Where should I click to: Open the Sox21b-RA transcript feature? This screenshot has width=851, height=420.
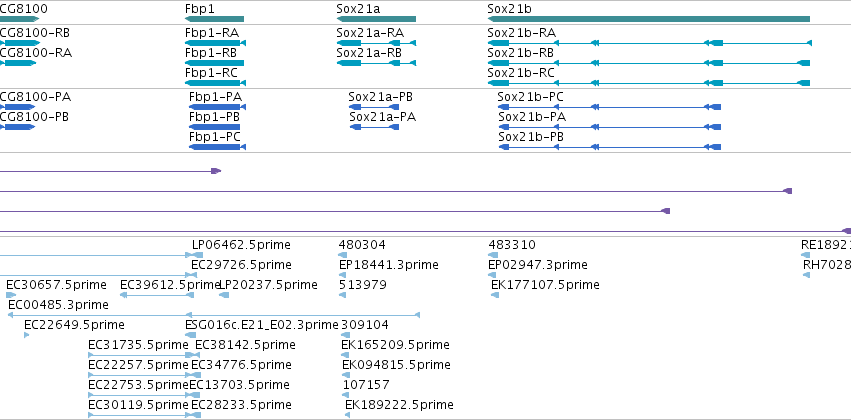pyautogui.click(x=650, y=43)
